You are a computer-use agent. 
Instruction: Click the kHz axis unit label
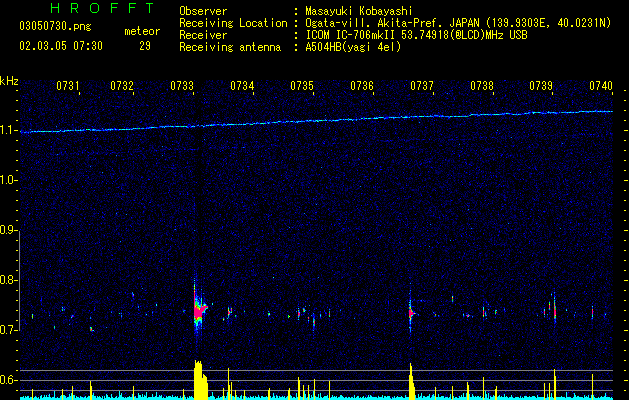pyautogui.click(x=9, y=81)
